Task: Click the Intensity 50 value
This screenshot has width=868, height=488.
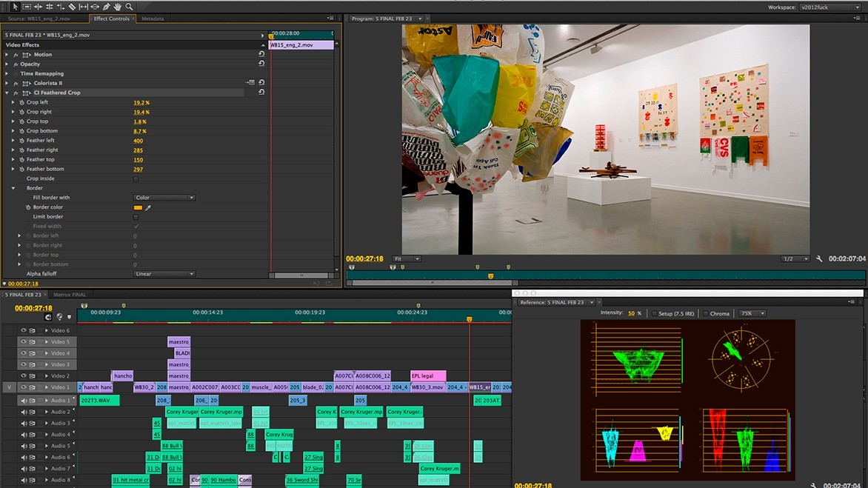Action: point(631,313)
